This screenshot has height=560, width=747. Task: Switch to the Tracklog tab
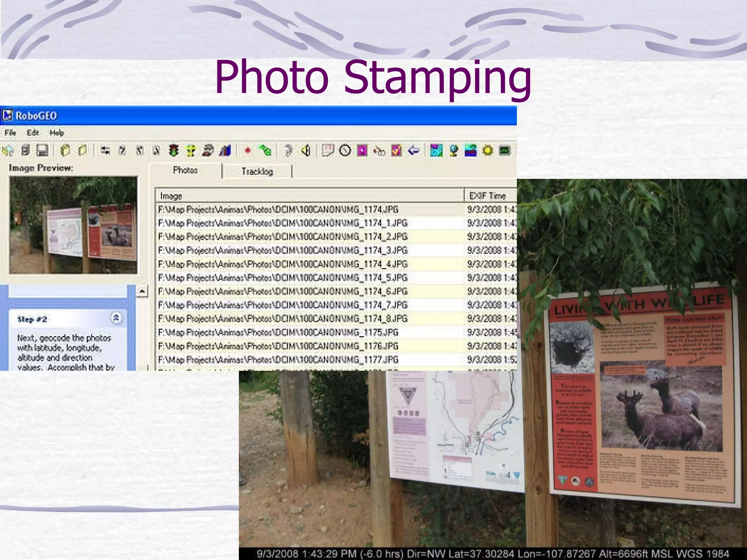pos(257,171)
